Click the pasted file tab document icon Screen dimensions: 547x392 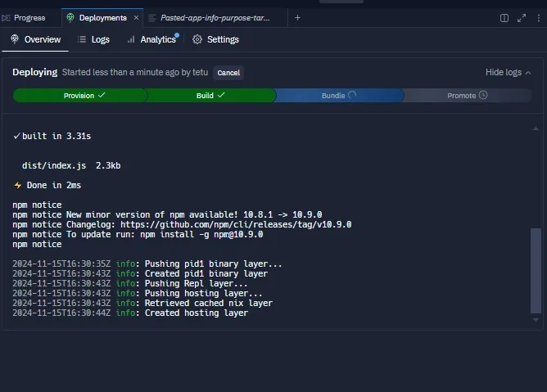(152, 18)
